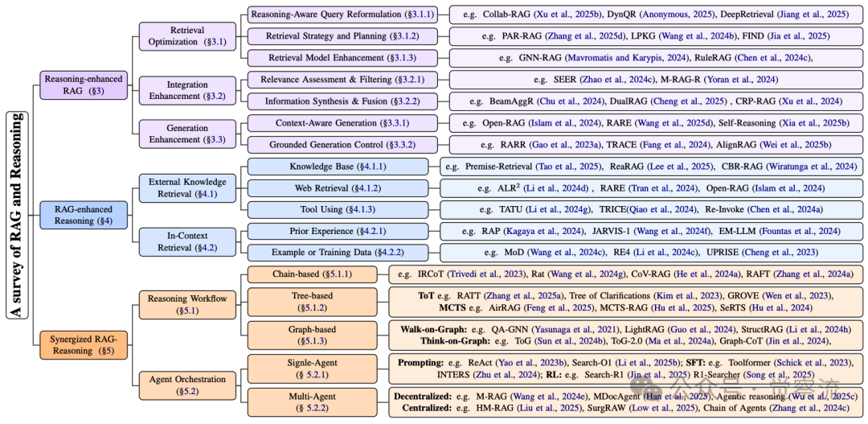Click the 'Retrieval Optimization (§3.1)' box

(x=187, y=35)
